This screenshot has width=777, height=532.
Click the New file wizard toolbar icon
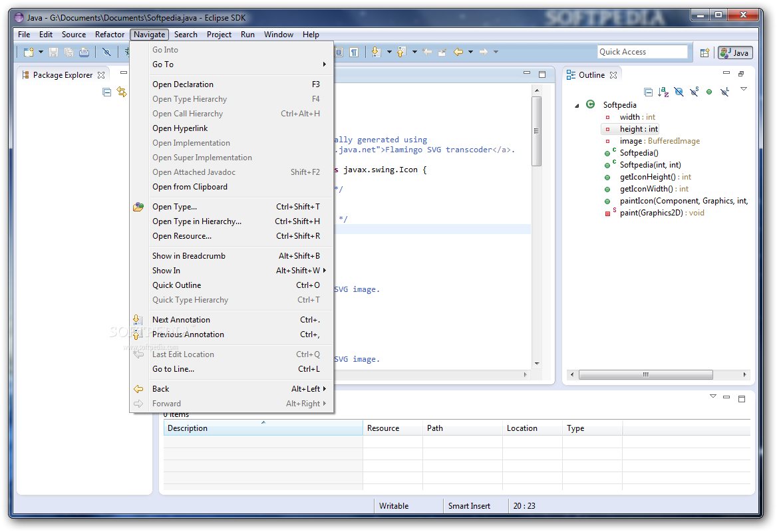click(x=29, y=52)
